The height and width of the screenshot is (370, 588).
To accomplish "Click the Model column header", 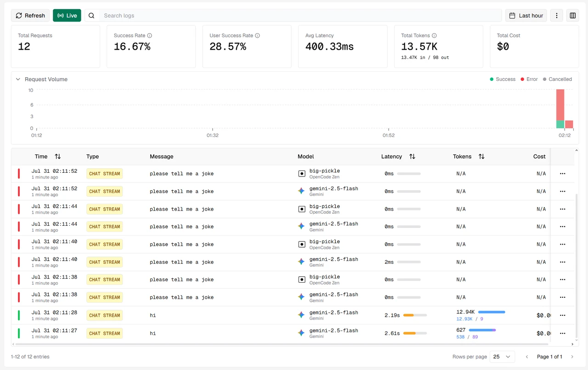I will click(305, 156).
